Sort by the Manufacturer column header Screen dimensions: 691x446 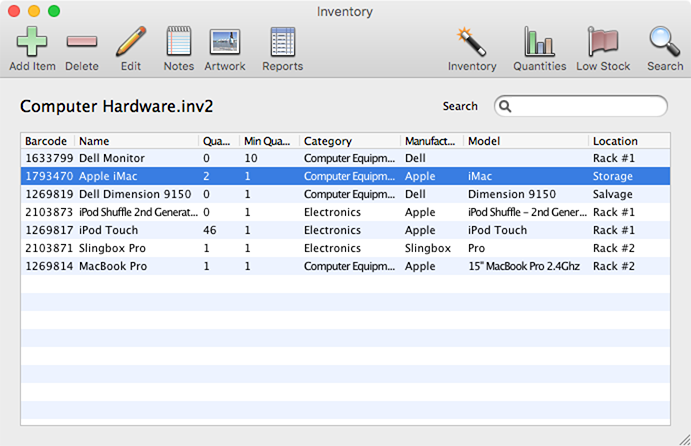click(430, 141)
